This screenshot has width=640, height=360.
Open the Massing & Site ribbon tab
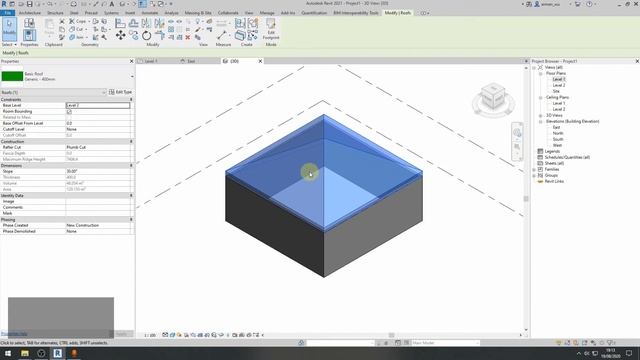pos(198,13)
